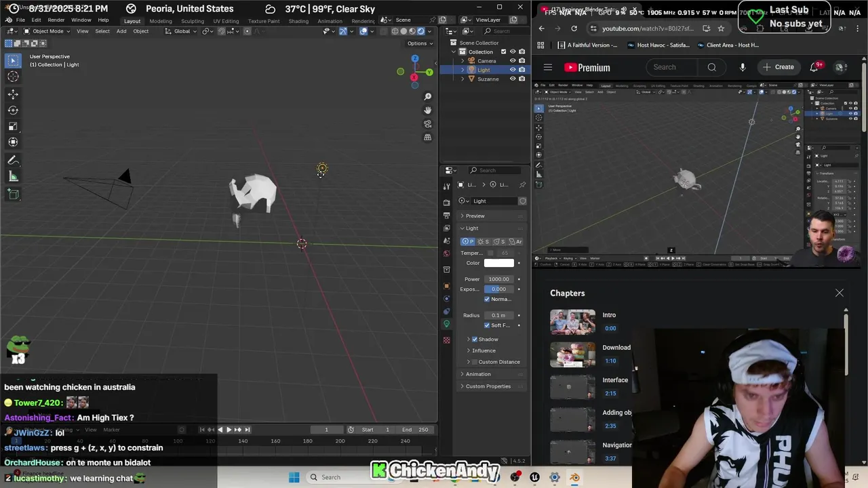Image resolution: width=868 pixels, height=488 pixels.
Task: Select the Select Box tool
Action: pos(13,60)
